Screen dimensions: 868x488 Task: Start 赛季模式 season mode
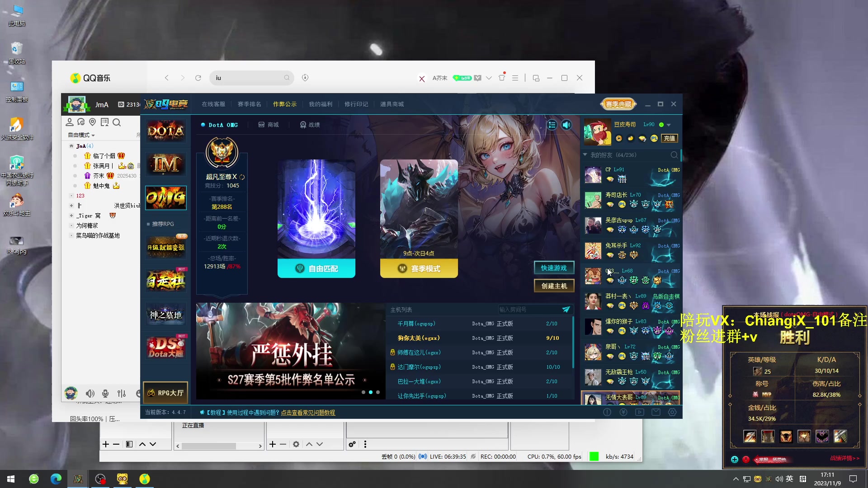419,268
